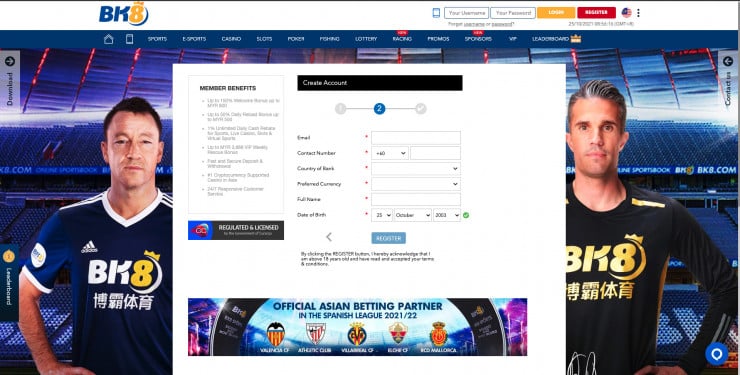Click the green date of birth validation check
This screenshot has height=375, width=740.
pos(466,215)
